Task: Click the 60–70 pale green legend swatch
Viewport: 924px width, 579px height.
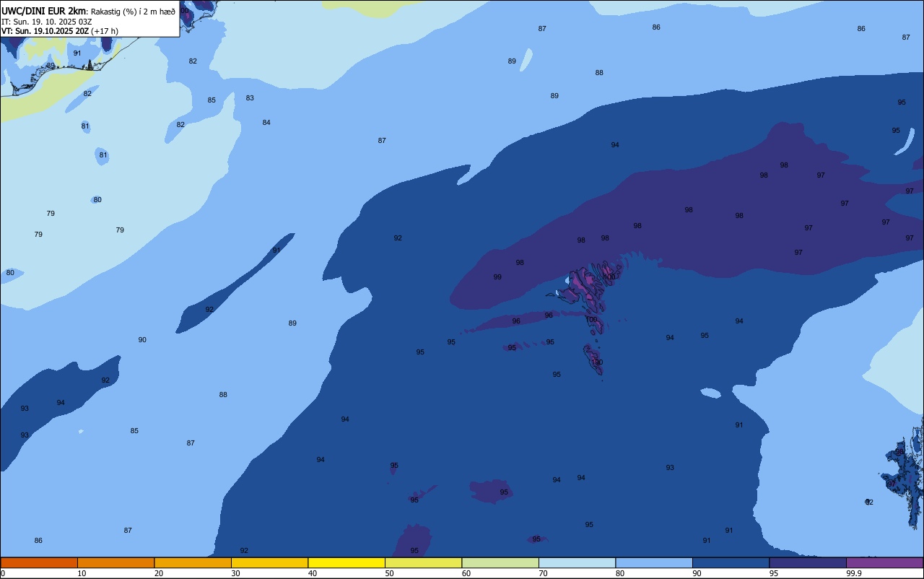Action: coord(500,562)
